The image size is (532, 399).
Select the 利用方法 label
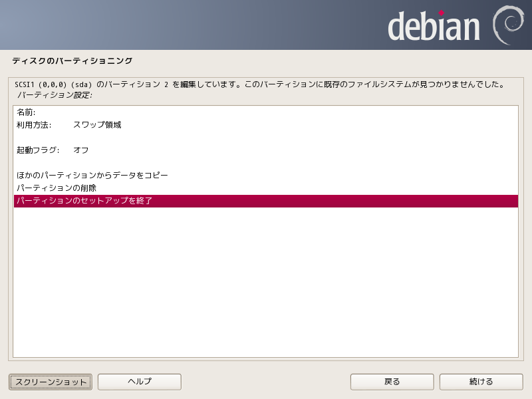[x=34, y=125]
